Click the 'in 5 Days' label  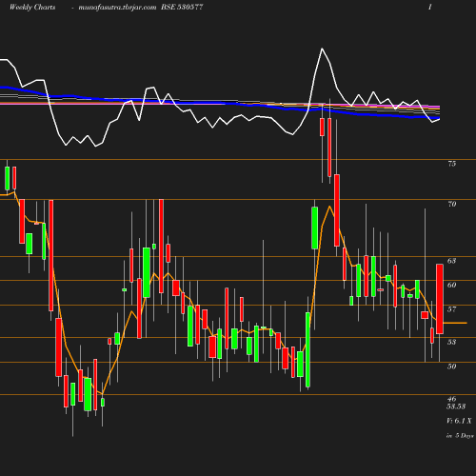[x=460, y=436]
